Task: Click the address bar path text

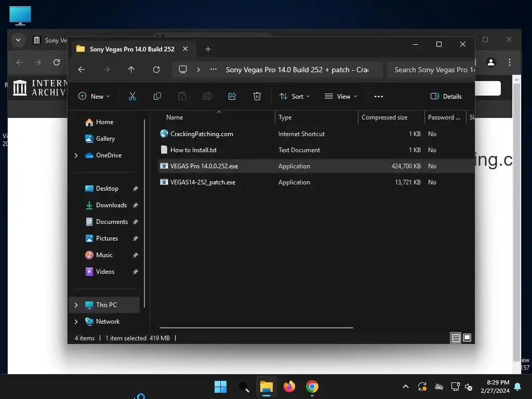Action: (x=297, y=70)
